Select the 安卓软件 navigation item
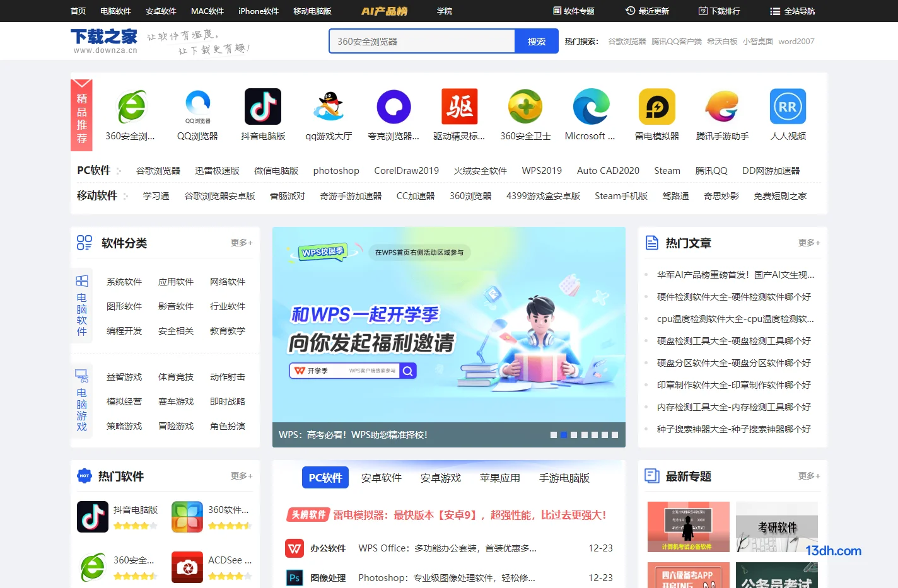898x588 pixels. coord(161,11)
